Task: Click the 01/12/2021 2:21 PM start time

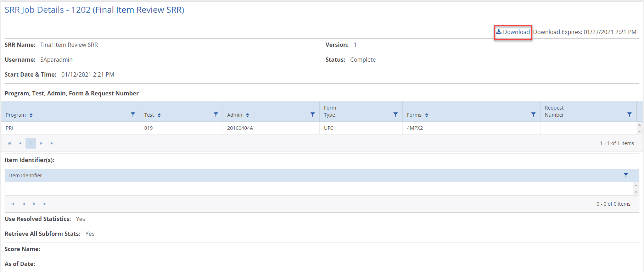Action: tap(88, 74)
